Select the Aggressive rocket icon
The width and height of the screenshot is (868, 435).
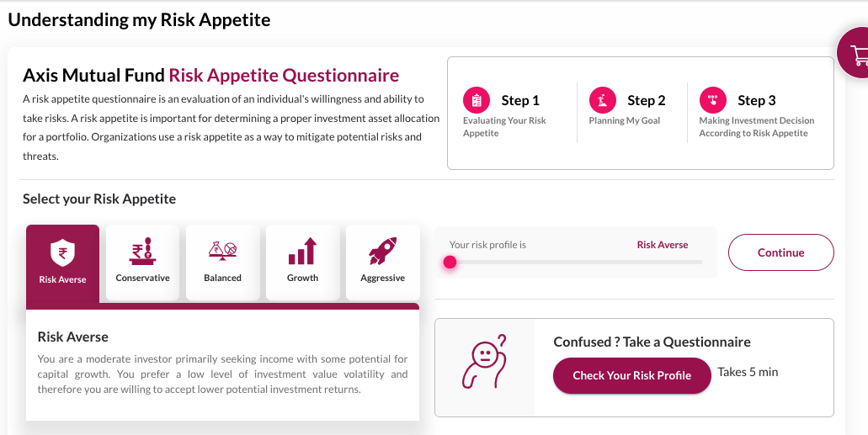[382, 250]
